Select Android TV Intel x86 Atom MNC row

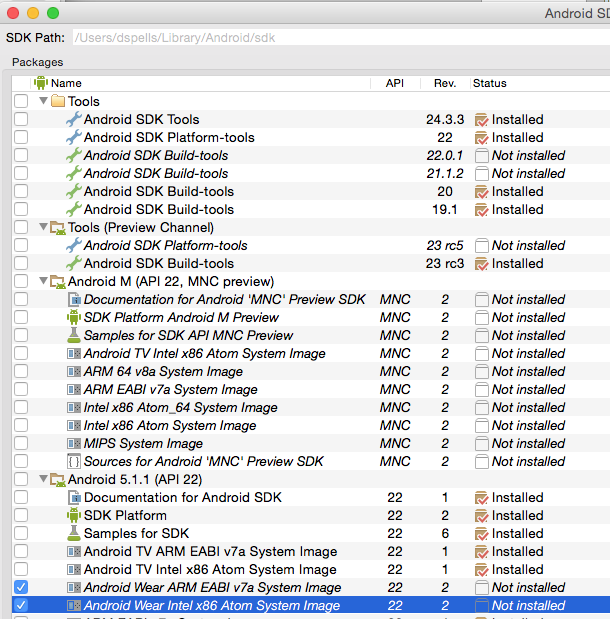[x=311, y=353]
